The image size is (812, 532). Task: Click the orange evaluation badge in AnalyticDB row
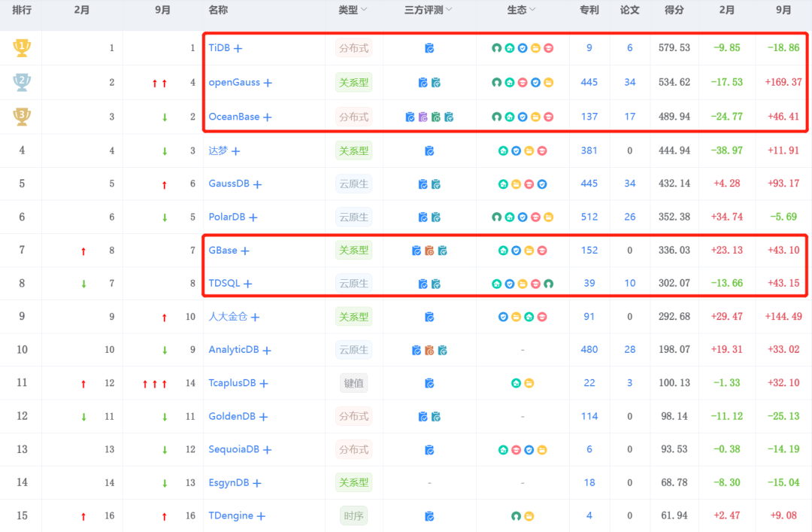pyautogui.click(x=429, y=351)
